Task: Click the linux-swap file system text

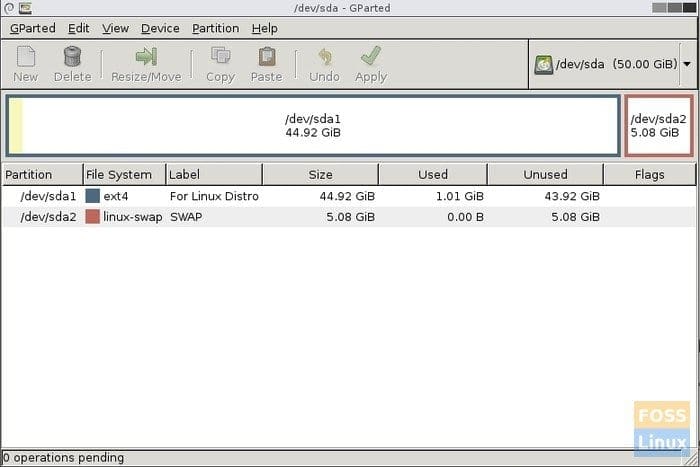Action: point(133,217)
